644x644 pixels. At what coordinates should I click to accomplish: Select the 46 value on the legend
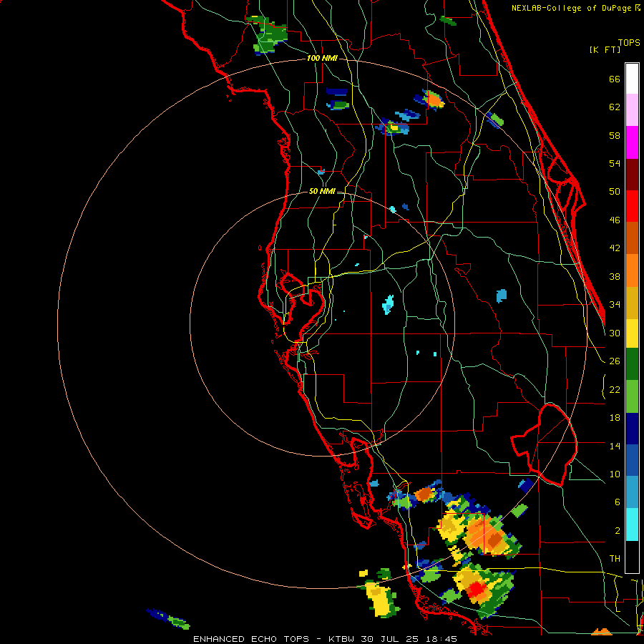coord(615,220)
